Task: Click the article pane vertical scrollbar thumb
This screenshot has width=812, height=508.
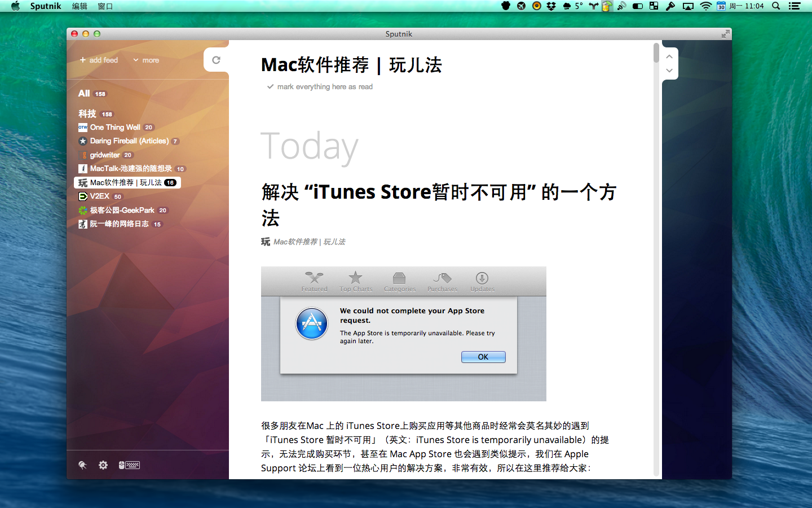Action: (656, 52)
